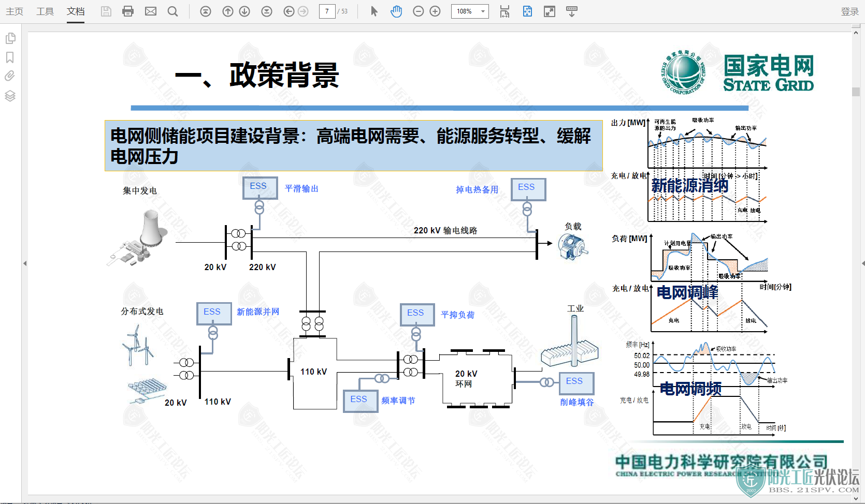
Task: Click the page number field showing 7
Action: 327,11
